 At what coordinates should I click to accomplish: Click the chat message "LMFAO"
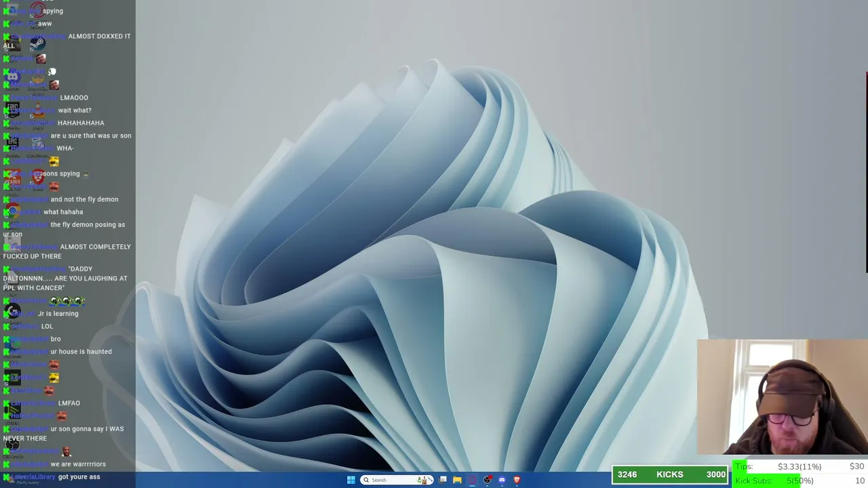click(69, 403)
